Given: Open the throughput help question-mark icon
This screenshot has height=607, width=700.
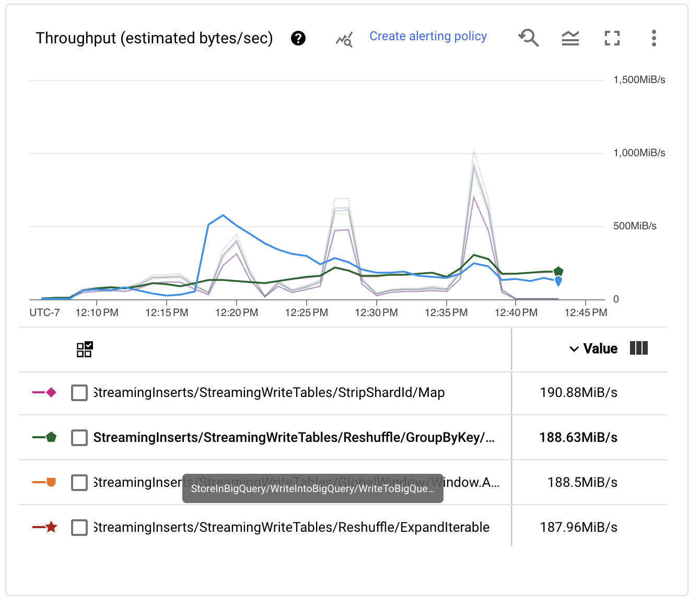Looking at the screenshot, I should pos(298,38).
